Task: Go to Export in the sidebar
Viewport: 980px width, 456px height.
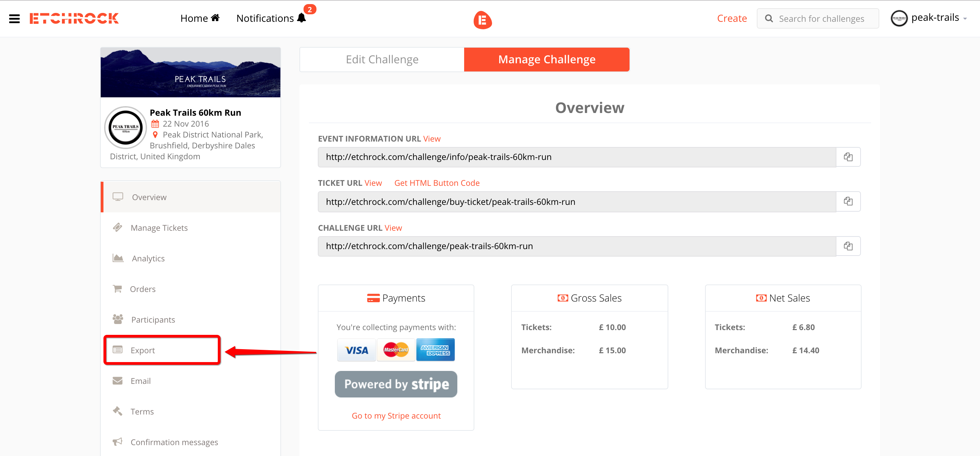Action: tap(143, 350)
